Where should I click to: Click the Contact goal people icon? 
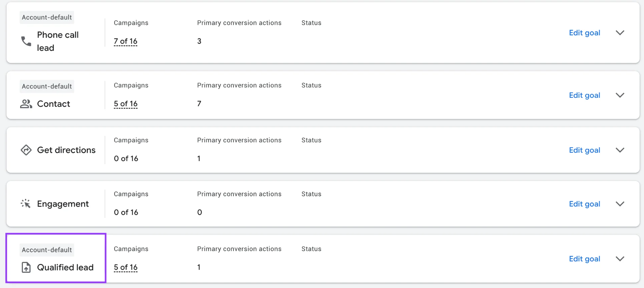click(26, 104)
